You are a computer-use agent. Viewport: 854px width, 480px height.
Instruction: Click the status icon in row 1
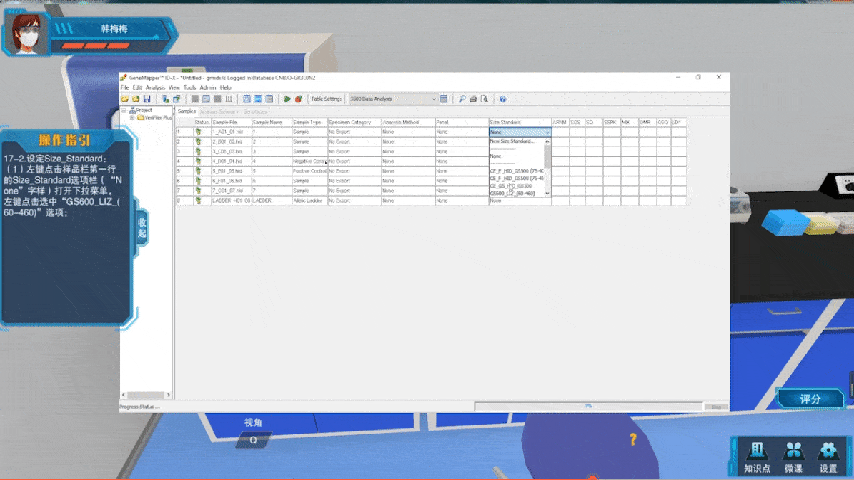point(198,132)
